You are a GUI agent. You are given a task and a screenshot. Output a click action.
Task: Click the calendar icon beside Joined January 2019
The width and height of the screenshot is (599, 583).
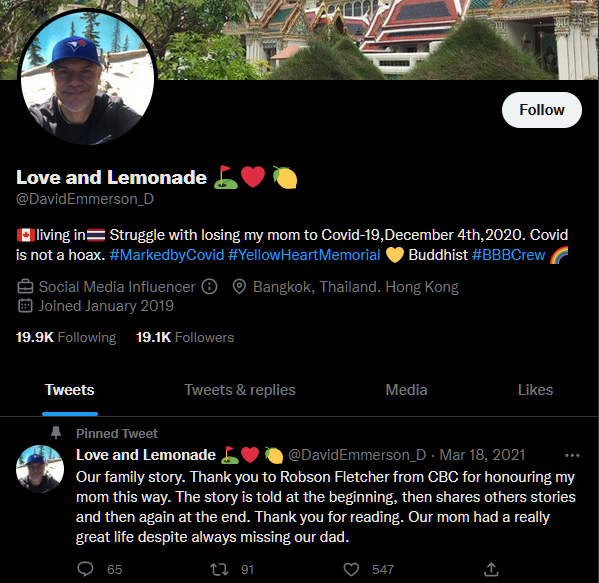[25, 306]
